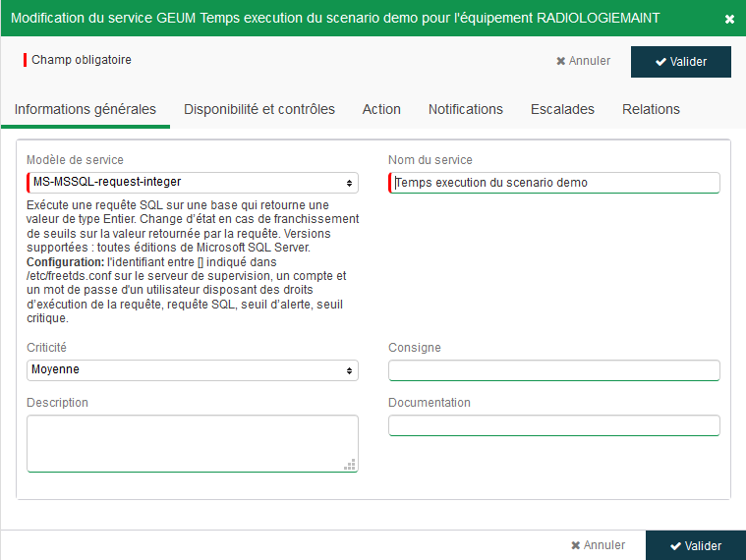Expand the Criticité dropdown arrows
The height and width of the screenshot is (560, 746).
pos(349,370)
